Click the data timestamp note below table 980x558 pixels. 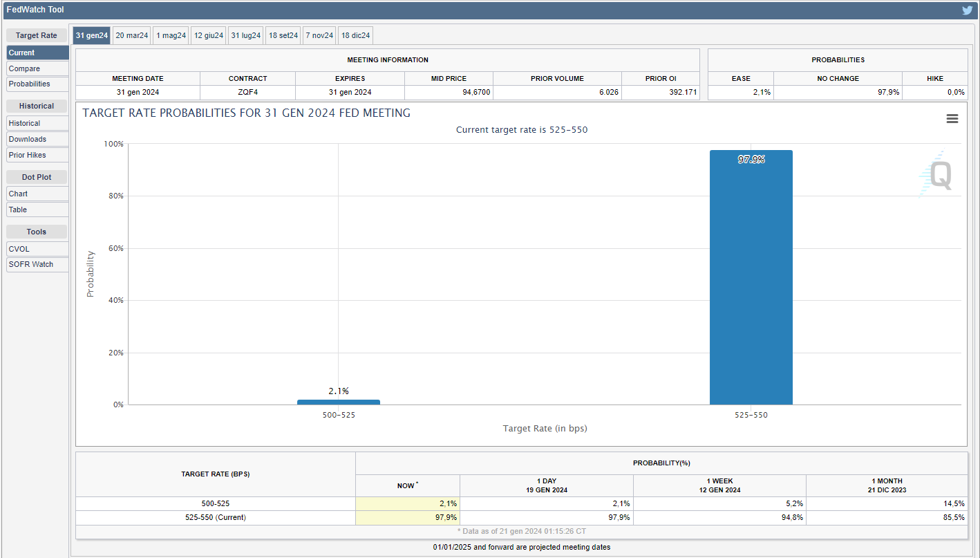pyautogui.click(x=522, y=531)
